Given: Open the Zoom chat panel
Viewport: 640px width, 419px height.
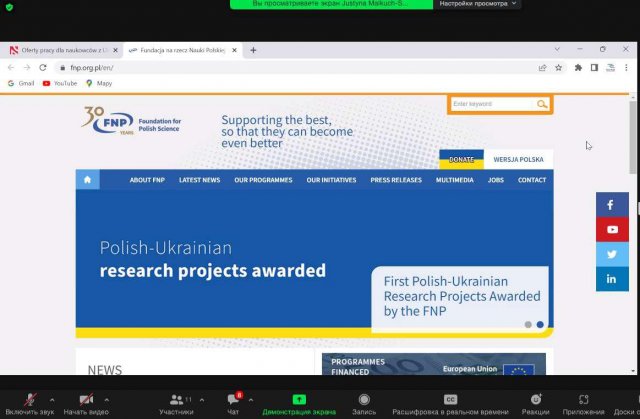Looking at the screenshot, I should point(233,399).
